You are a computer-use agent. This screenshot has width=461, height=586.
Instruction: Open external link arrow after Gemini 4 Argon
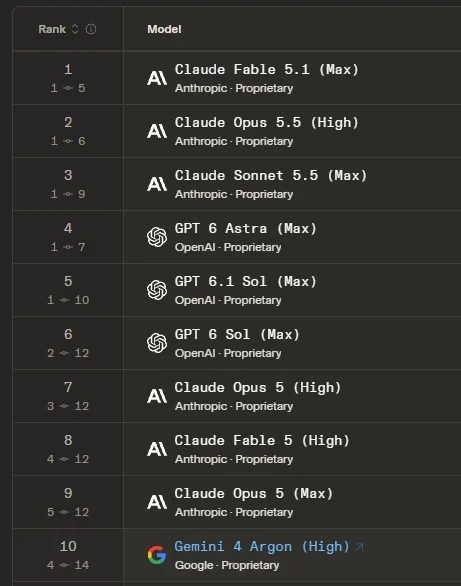pyautogui.click(x=359, y=547)
